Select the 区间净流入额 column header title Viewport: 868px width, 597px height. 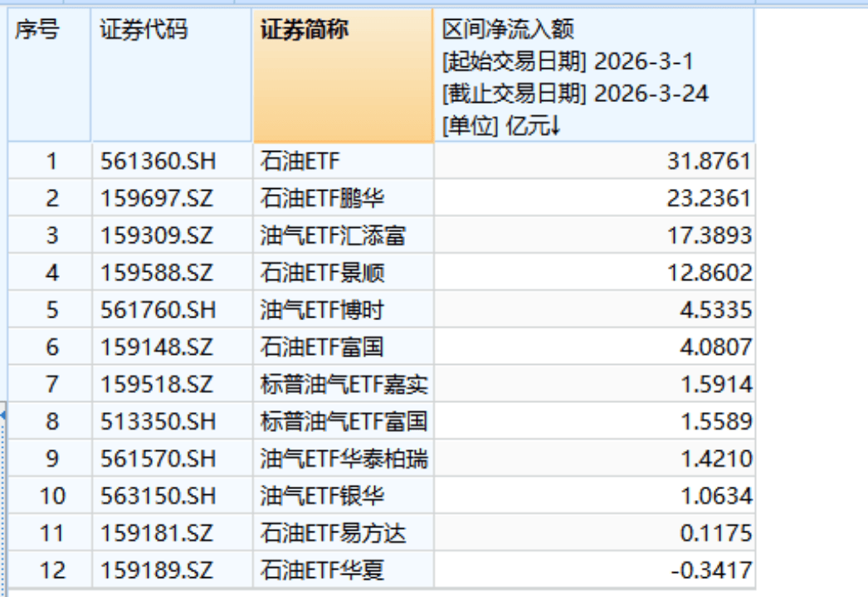coord(509,31)
